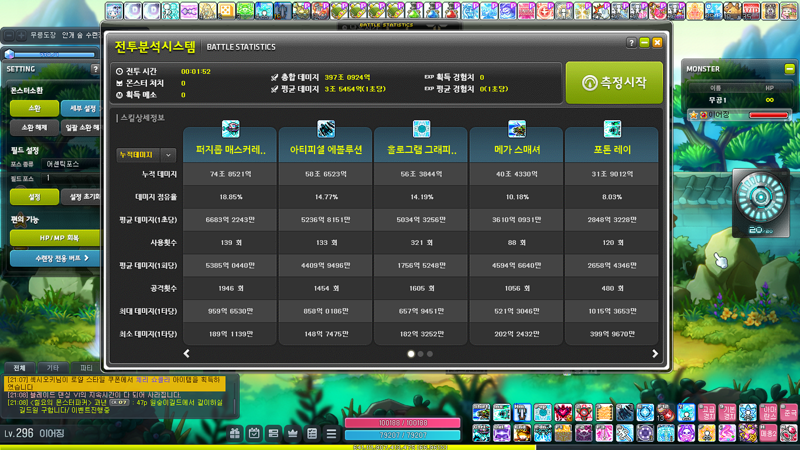800x450 pixels.
Task: Click the 무공1 monster row
Action: pyautogui.click(x=739, y=100)
